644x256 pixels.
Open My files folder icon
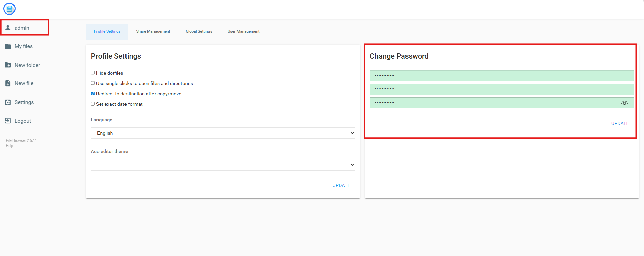point(8,46)
